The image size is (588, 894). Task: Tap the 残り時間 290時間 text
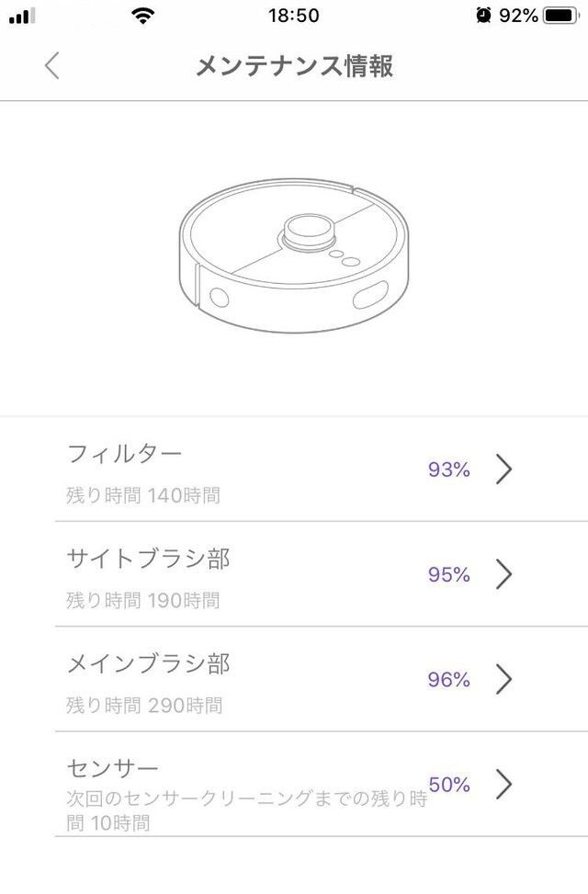(144, 706)
